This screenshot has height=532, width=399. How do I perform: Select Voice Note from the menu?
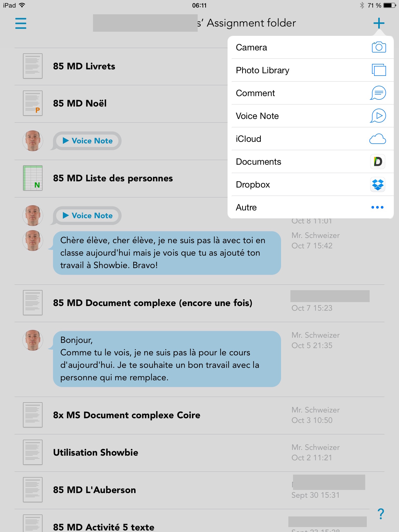pyautogui.click(x=257, y=116)
